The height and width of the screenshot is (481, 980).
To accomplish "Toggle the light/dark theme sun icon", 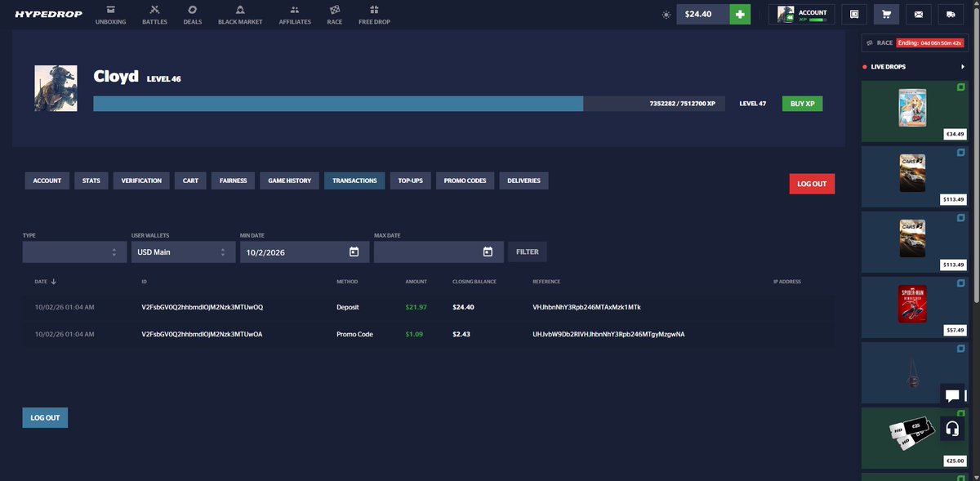I will click(x=666, y=14).
